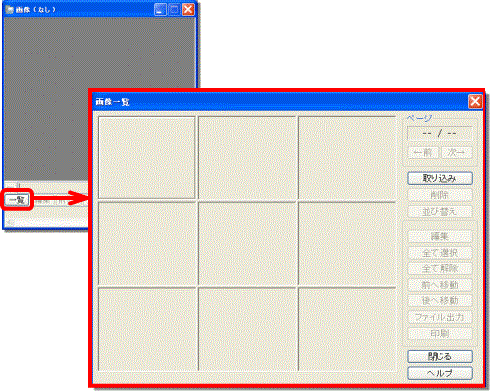Click the 削除 delete button

[x=440, y=195]
